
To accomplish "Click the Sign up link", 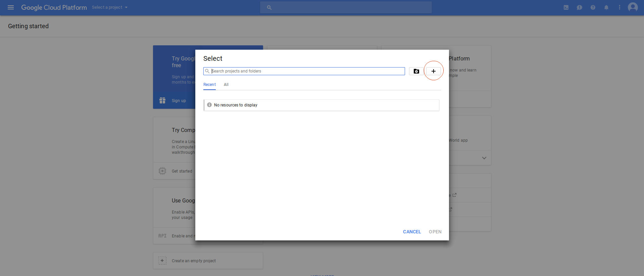I will pos(179,101).
